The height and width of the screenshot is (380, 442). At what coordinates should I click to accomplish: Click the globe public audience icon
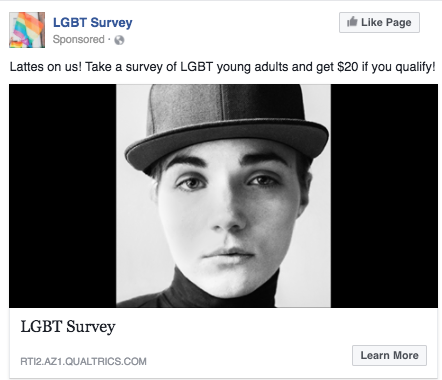tap(119, 40)
